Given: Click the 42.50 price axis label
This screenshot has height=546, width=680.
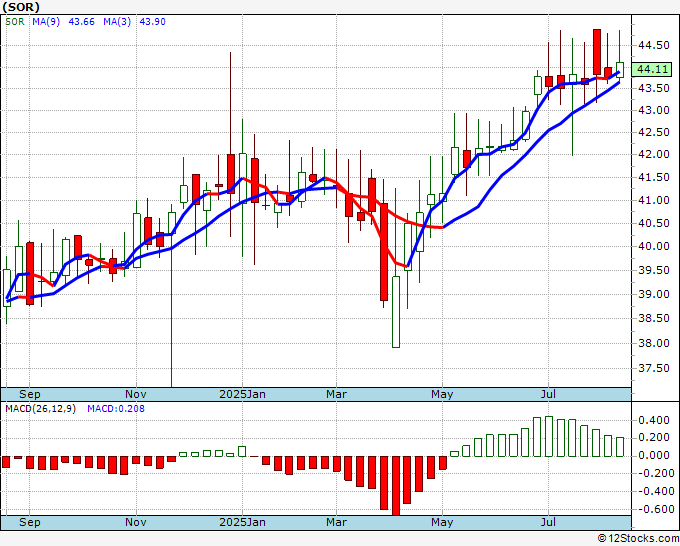Looking at the screenshot, I should [654, 132].
